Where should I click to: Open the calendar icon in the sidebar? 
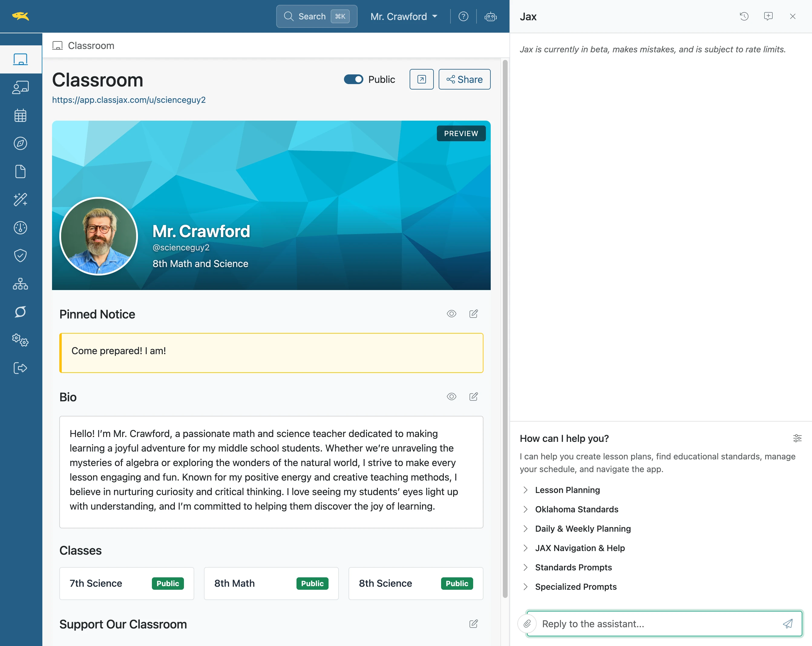(20, 116)
